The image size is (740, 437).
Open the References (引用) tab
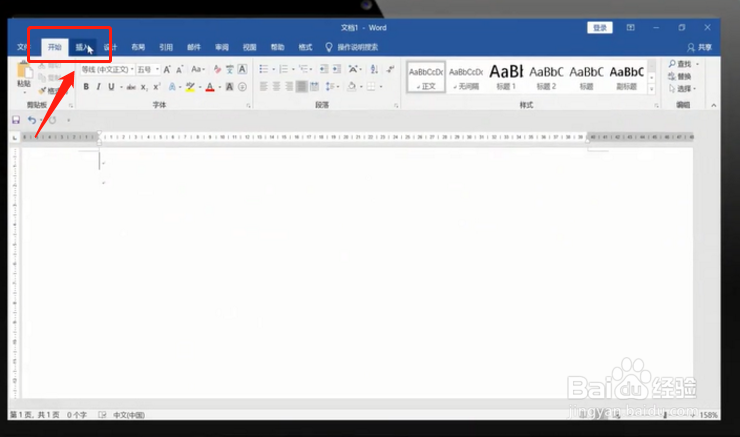(166, 47)
